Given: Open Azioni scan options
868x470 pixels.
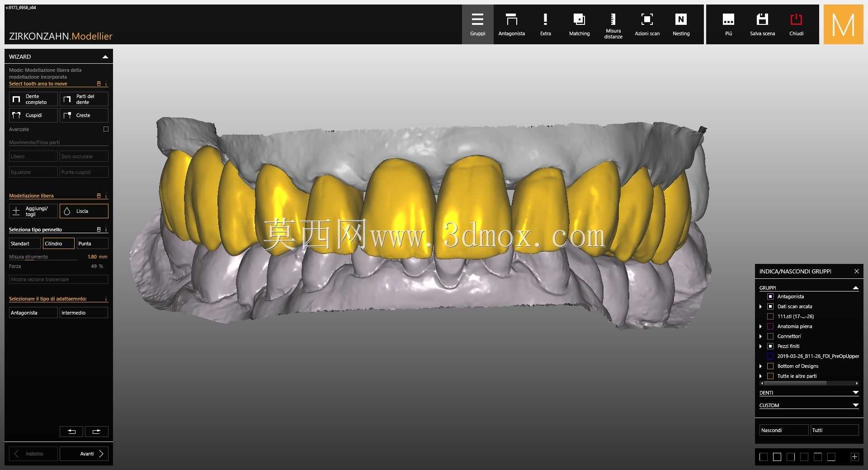Looking at the screenshot, I should (647, 24).
